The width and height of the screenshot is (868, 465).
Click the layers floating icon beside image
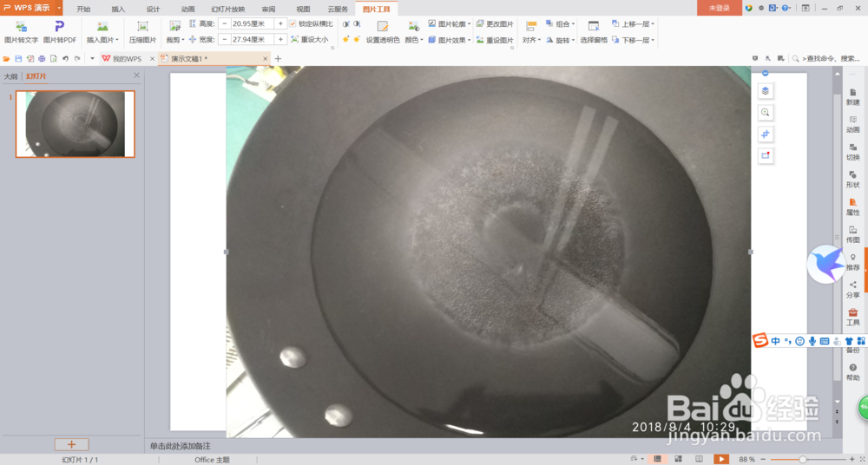click(766, 91)
